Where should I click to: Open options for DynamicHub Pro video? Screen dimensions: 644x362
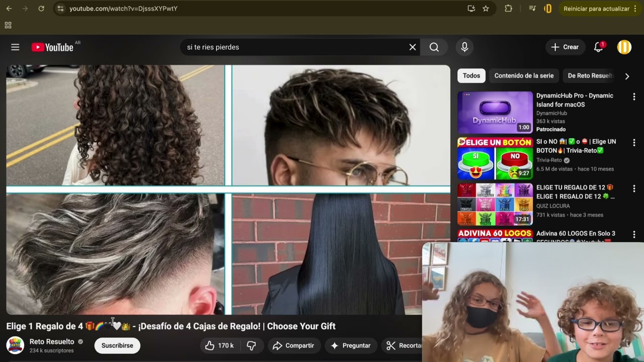[x=634, y=97]
